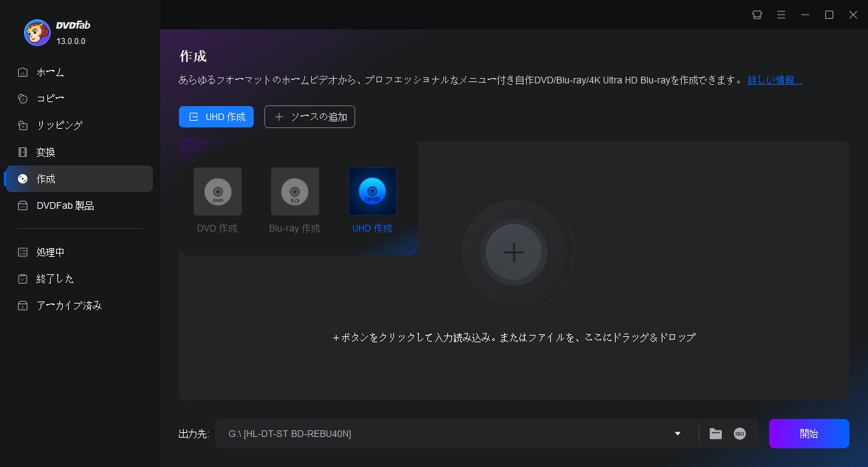Click the blue UHD 作成 label under the disc icon
The height and width of the screenshot is (467, 868).
pos(373,228)
